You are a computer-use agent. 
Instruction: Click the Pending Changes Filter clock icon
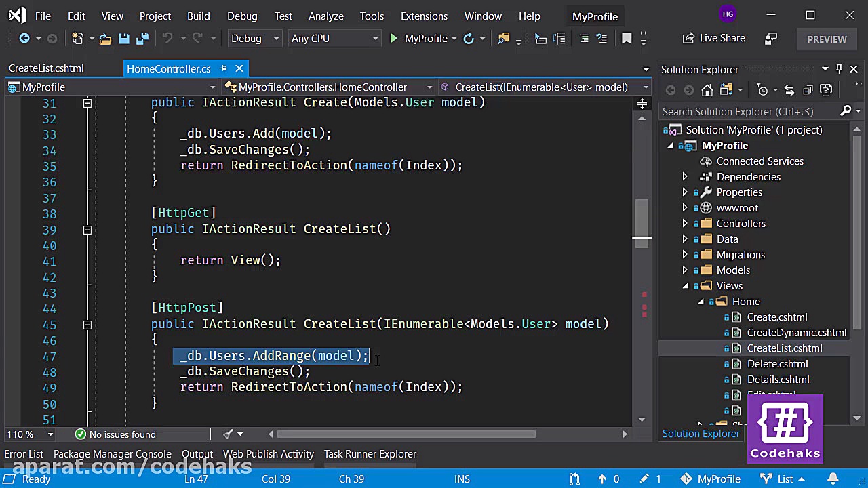[x=762, y=90]
